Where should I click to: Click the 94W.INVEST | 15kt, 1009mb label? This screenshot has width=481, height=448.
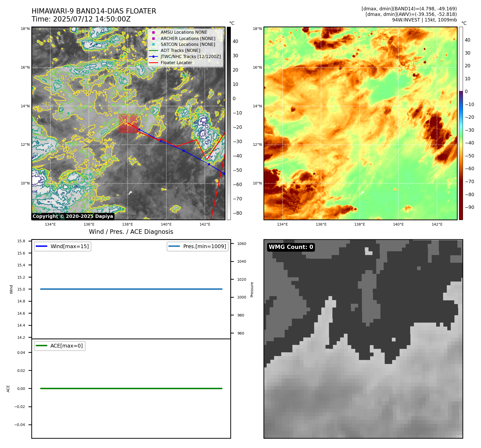(424, 20)
